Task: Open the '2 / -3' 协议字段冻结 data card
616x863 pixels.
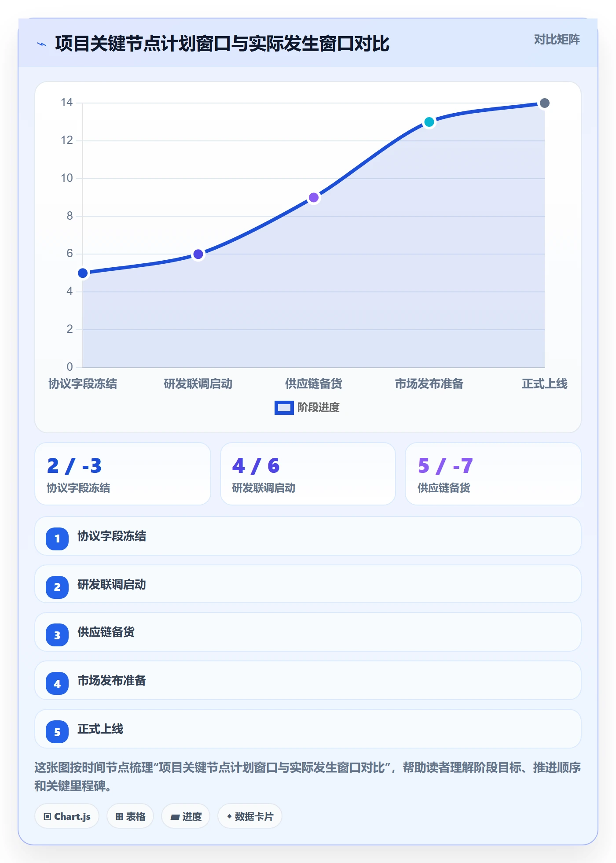Action: [x=123, y=474]
